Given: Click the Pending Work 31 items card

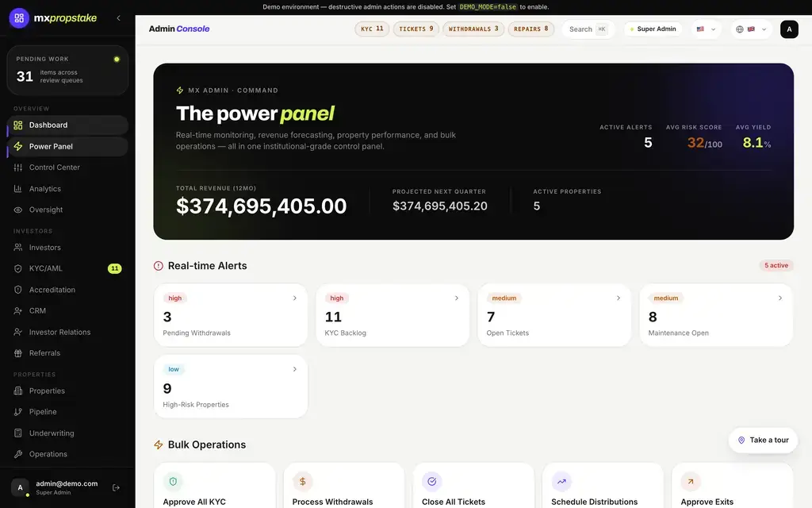Looking at the screenshot, I should point(68,71).
